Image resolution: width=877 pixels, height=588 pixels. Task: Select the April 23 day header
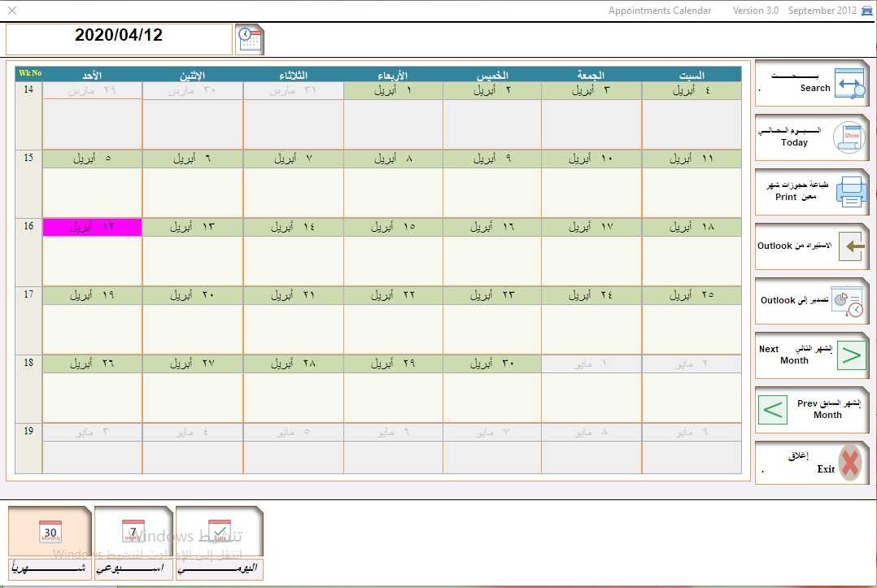click(492, 295)
